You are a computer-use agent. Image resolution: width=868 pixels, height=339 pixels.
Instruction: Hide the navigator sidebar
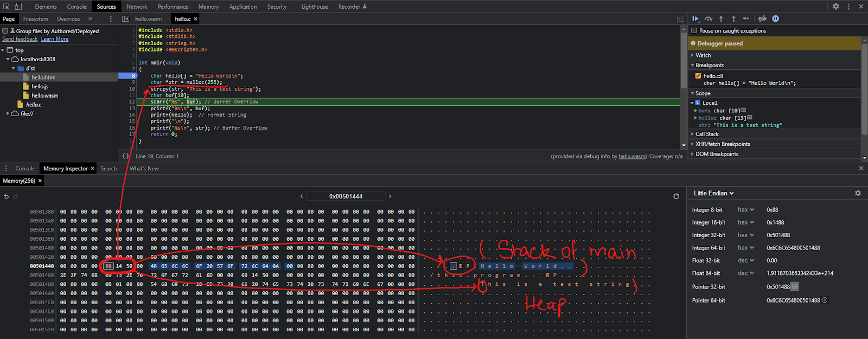126,19
